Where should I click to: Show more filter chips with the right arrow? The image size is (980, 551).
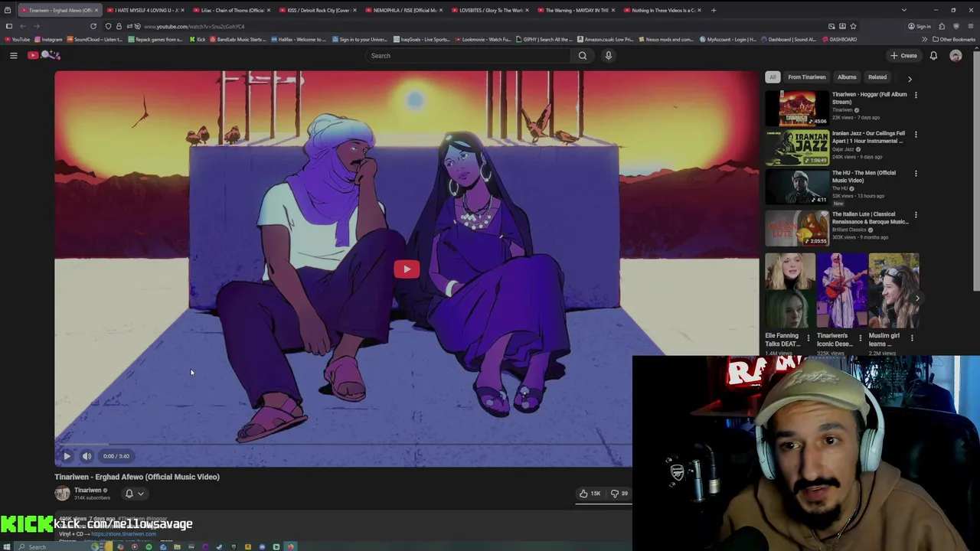coord(910,78)
